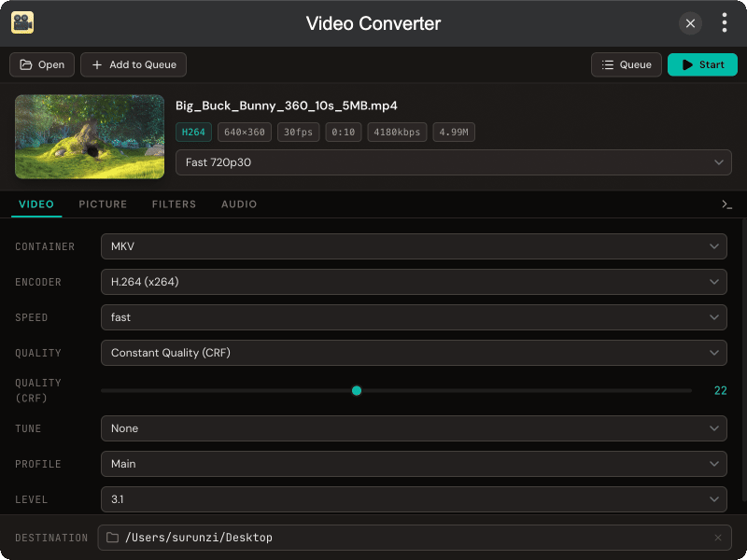Open the Container MKV dropdown
This screenshot has width=747, height=560.
tap(414, 246)
